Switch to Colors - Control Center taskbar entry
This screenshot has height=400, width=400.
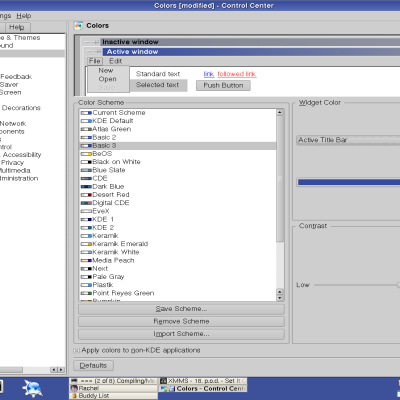203,389
